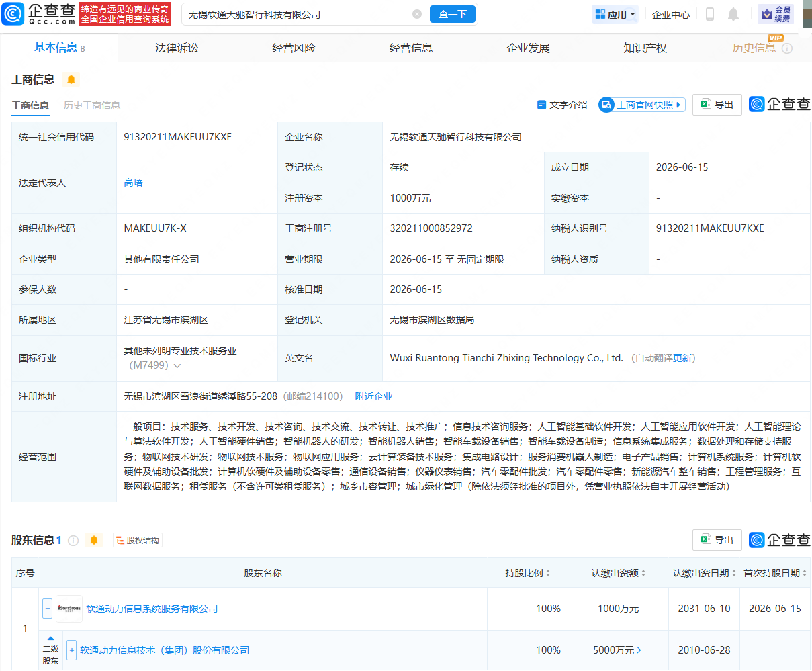812x671 pixels.
Task: Switch to 知识产权 tab
Action: pos(645,48)
